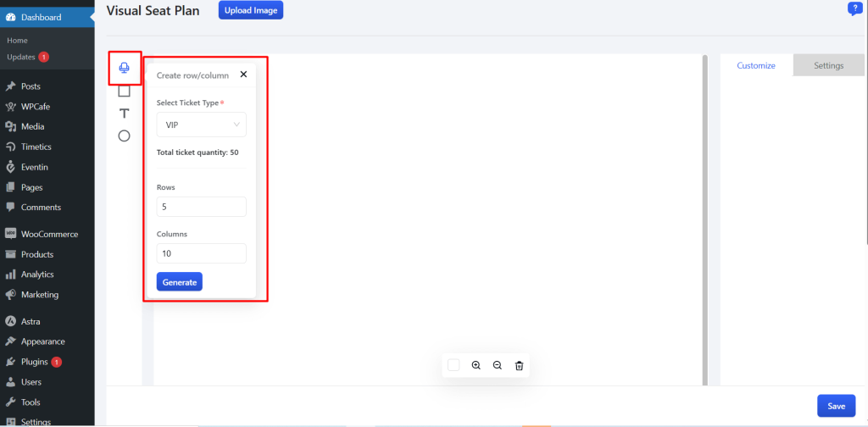Viewport: 868px width, 427px height.
Task: Click the Appearance brush icon
Action: click(x=10, y=341)
